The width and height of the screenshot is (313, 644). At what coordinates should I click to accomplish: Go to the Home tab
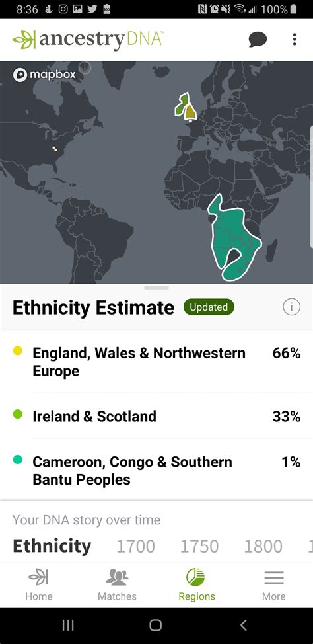point(39,585)
